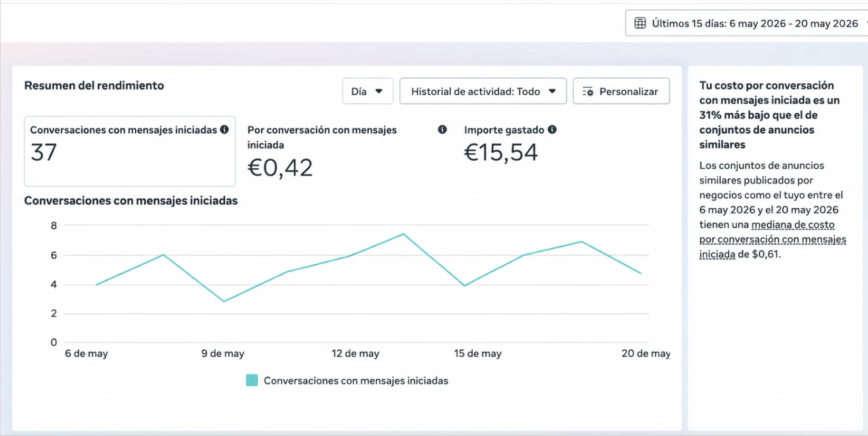The image size is (868, 436).
Task: Click info icon next to Conversaciones con mensajes iniciadas
Action: [224, 130]
